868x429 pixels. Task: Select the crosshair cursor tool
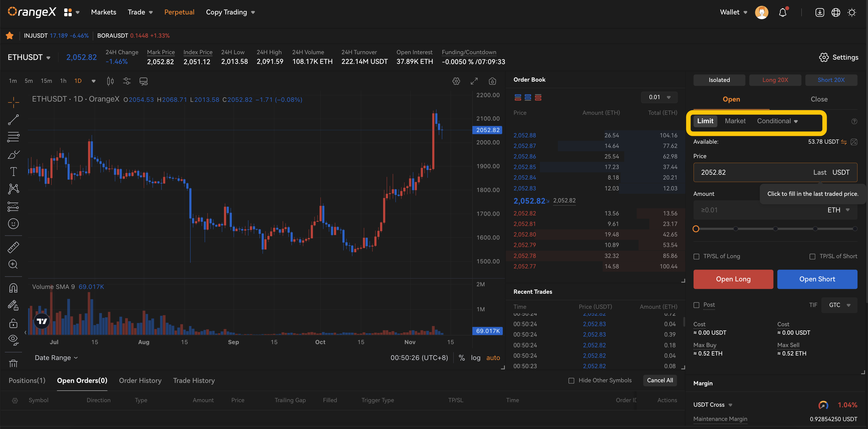point(14,102)
